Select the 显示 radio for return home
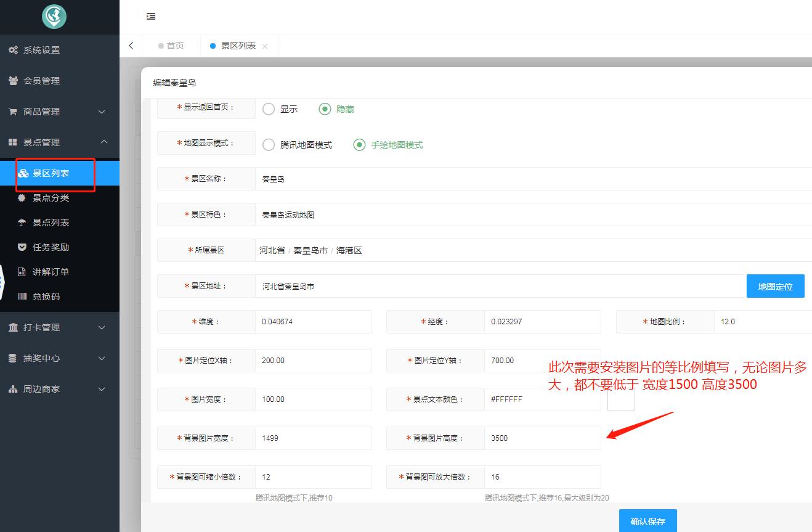The width and height of the screenshot is (812, 532). [x=269, y=109]
